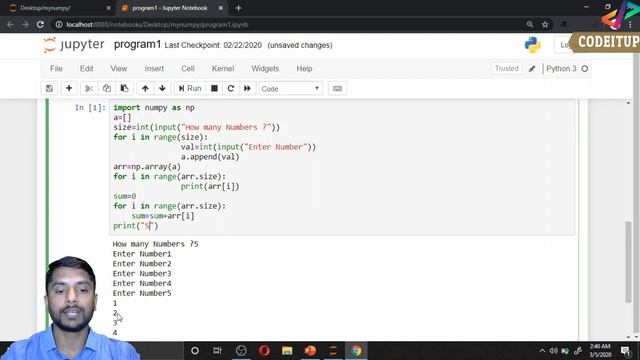Click the Jupyter logo
The image size is (640, 360).
point(74,45)
